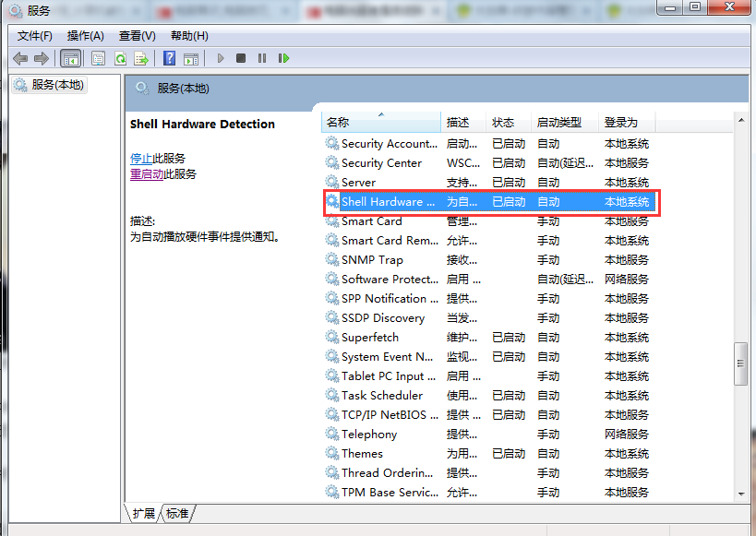The height and width of the screenshot is (536, 756).
Task: Select the SPP Notification ... service
Action: tap(390, 298)
